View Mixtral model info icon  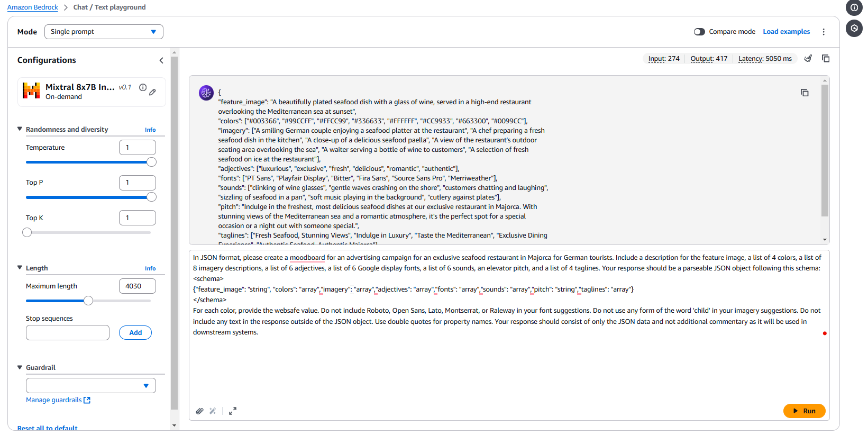(x=143, y=88)
